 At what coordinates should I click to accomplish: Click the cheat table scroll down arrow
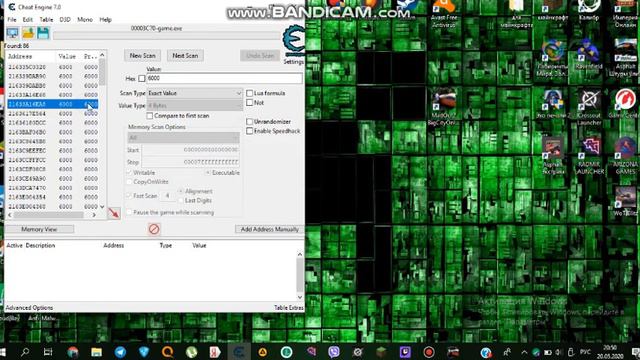(x=300, y=297)
